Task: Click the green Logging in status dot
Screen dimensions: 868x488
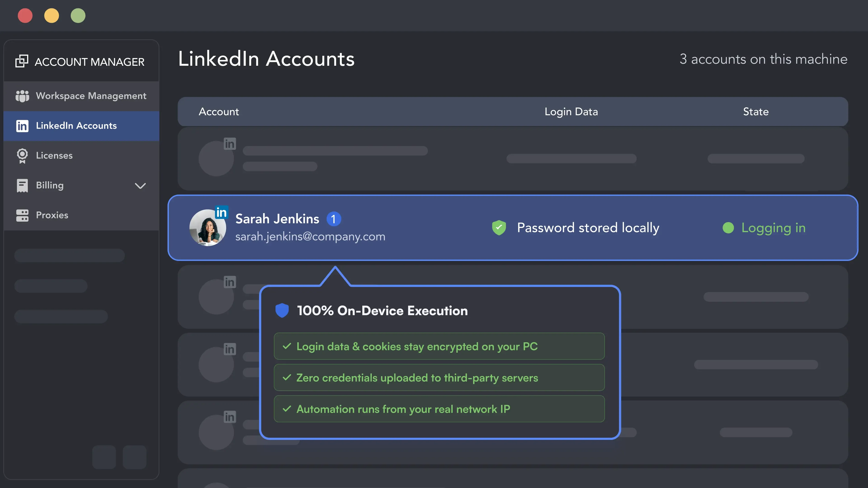Action: point(728,228)
